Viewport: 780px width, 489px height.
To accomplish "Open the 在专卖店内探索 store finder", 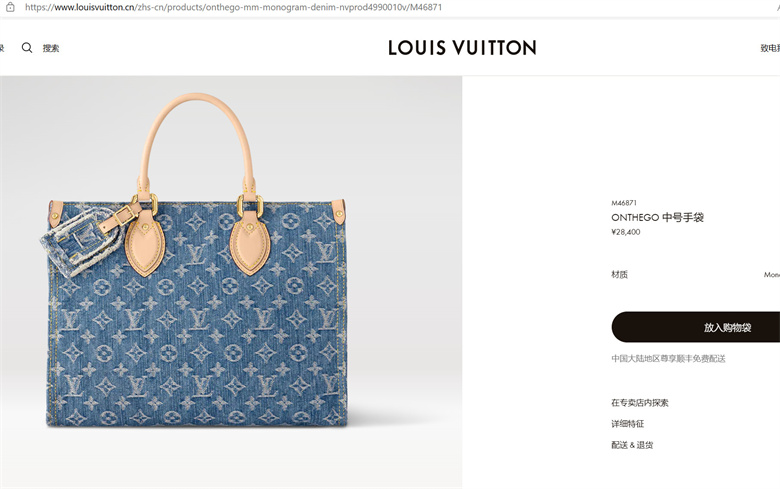I will 640,402.
